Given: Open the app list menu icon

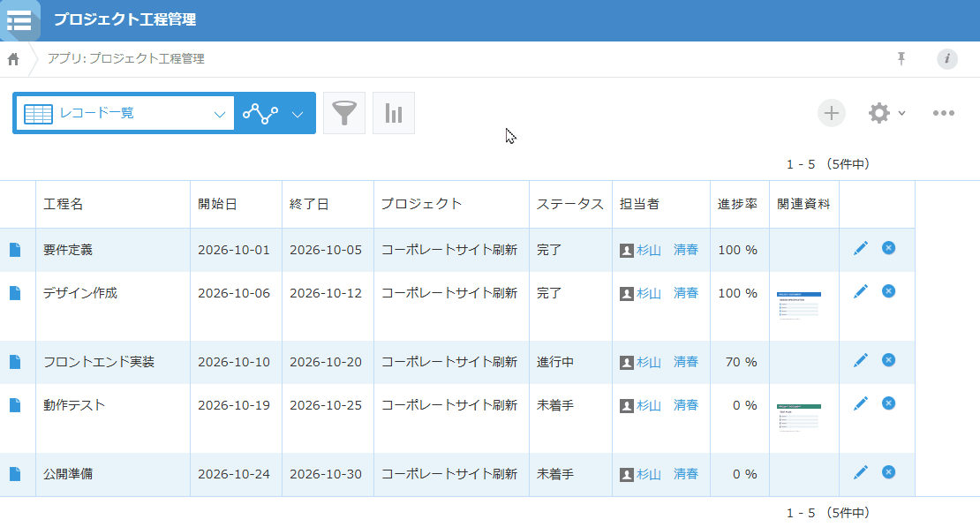Looking at the screenshot, I should [19, 20].
